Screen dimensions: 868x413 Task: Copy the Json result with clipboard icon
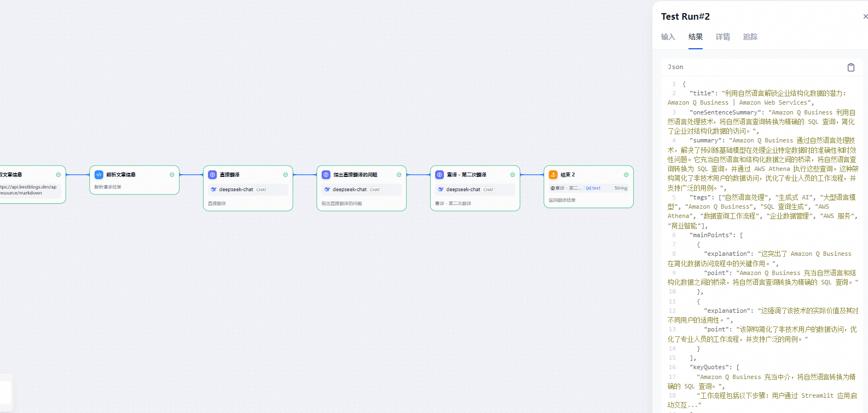click(850, 67)
